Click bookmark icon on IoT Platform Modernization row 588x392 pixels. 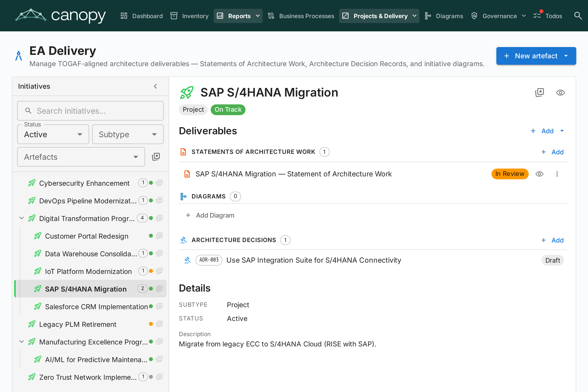[159, 271]
